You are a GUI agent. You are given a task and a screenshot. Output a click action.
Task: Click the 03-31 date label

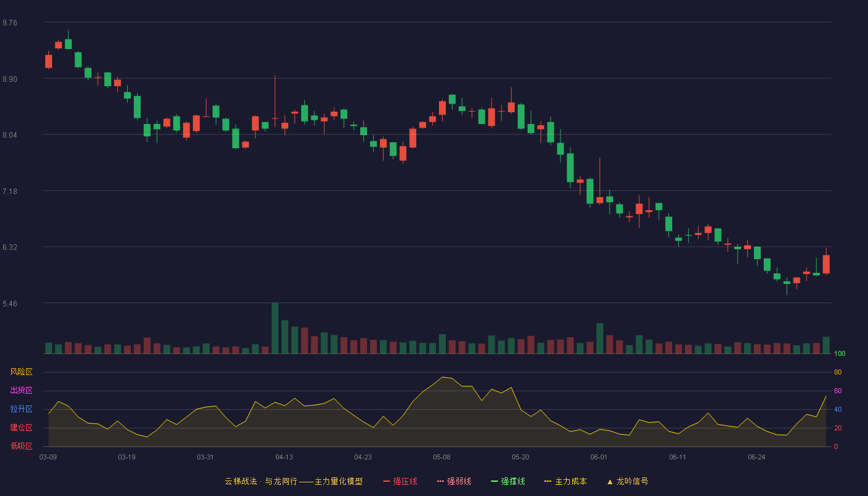pos(205,457)
